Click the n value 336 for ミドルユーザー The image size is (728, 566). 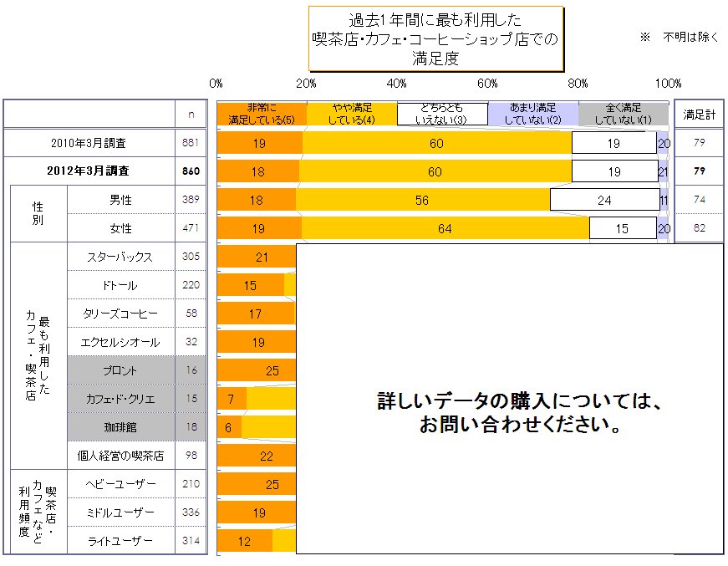pos(191,512)
